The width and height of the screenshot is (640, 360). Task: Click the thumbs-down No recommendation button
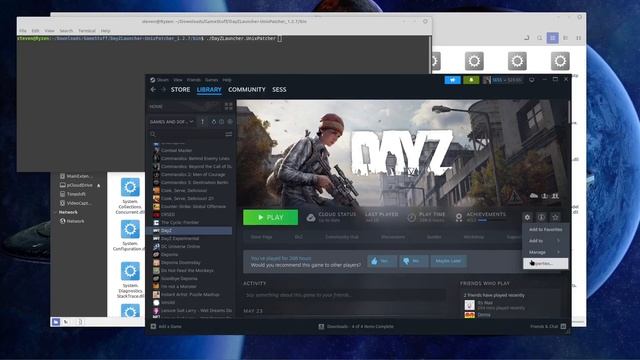(x=414, y=261)
